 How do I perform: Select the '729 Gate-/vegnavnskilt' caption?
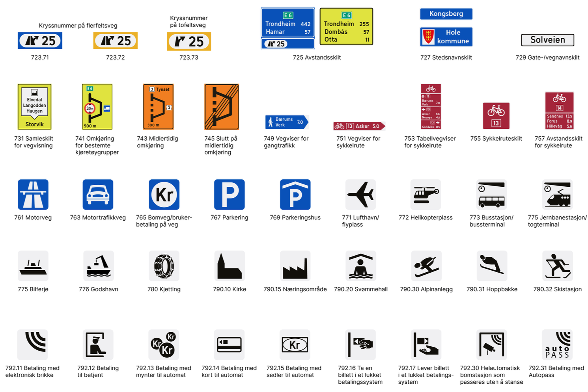pyautogui.click(x=547, y=58)
